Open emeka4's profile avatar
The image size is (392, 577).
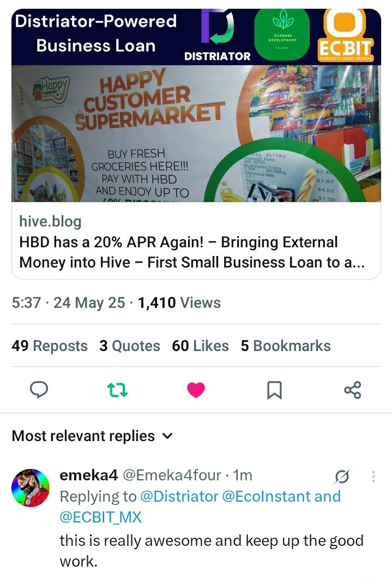[31, 487]
